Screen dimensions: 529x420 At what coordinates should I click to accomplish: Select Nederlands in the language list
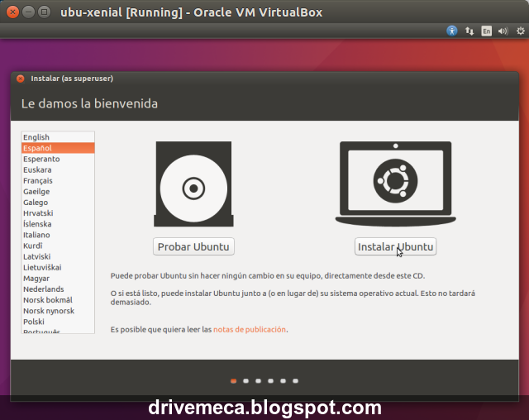point(58,289)
